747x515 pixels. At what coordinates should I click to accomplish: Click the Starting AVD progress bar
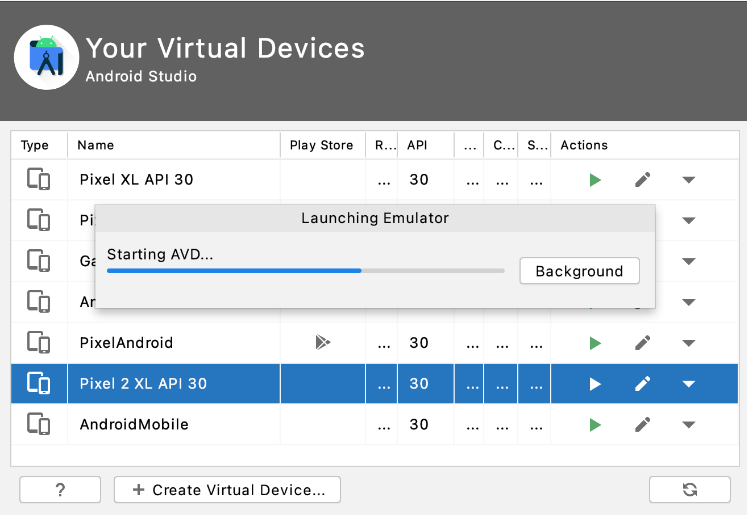click(305, 271)
